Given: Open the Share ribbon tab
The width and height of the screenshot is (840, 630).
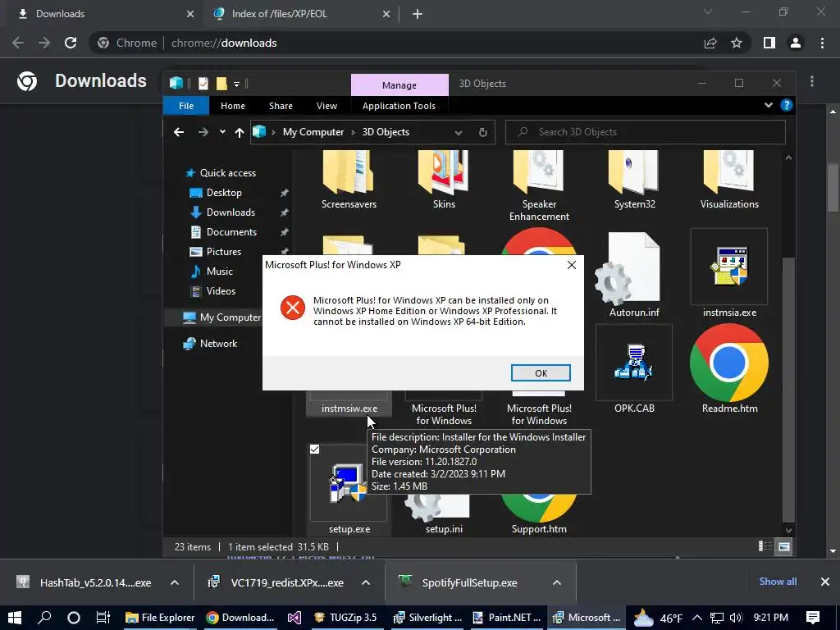Looking at the screenshot, I should [x=281, y=106].
